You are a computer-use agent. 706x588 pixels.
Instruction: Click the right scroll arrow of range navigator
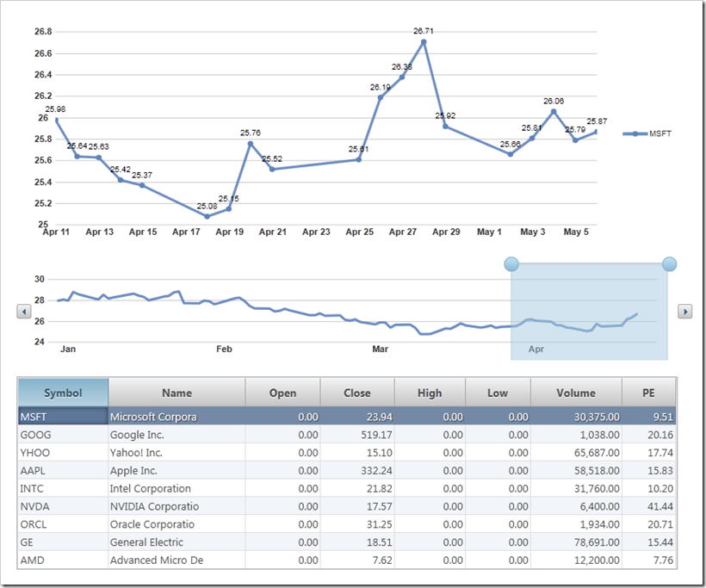684,311
